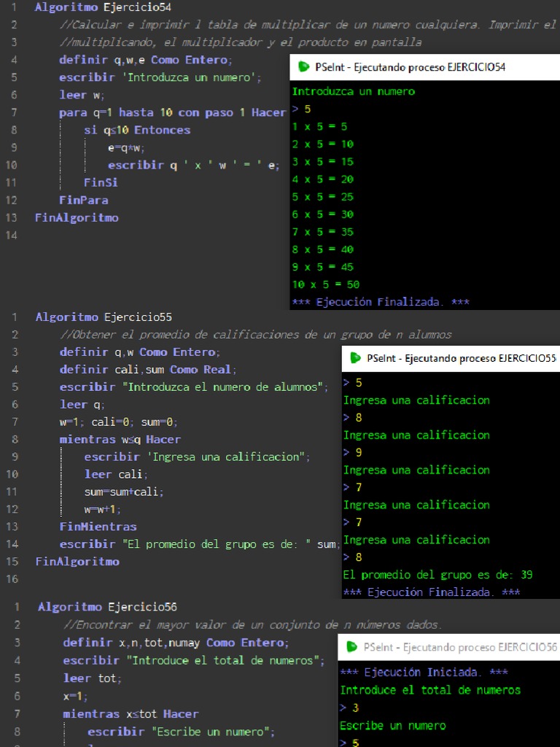
Task: Select the 'mientras w≤q Hacer' line
Action: (x=120, y=439)
